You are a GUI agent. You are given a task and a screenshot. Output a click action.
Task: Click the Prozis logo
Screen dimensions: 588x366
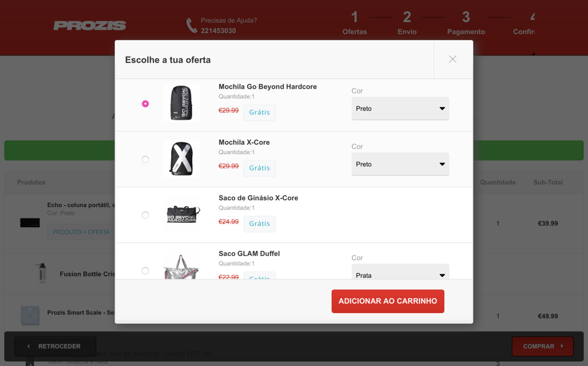(x=90, y=26)
